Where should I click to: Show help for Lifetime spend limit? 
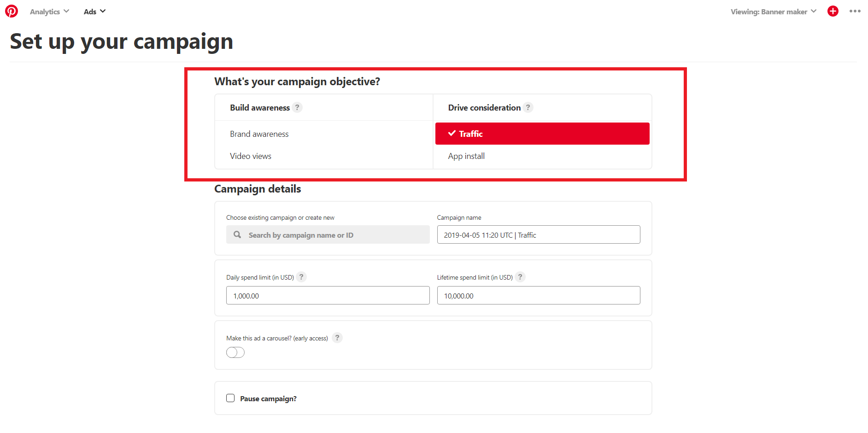coord(520,277)
